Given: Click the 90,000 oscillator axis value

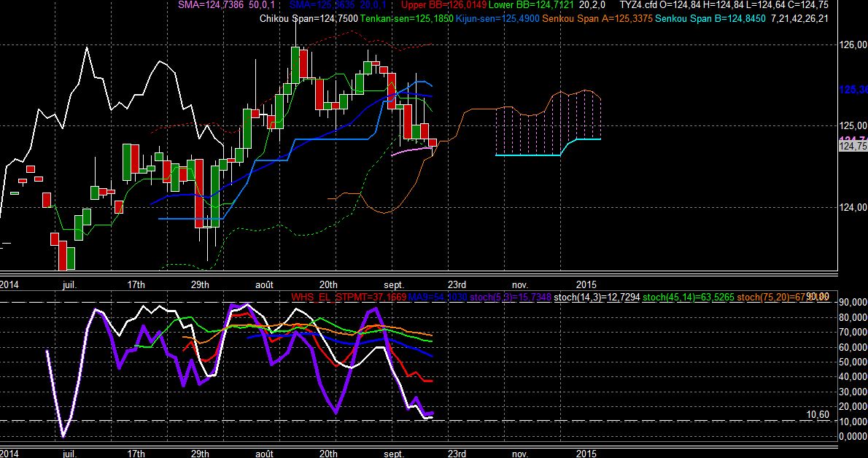Looking at the screenshot, I should tap(853, 302).
